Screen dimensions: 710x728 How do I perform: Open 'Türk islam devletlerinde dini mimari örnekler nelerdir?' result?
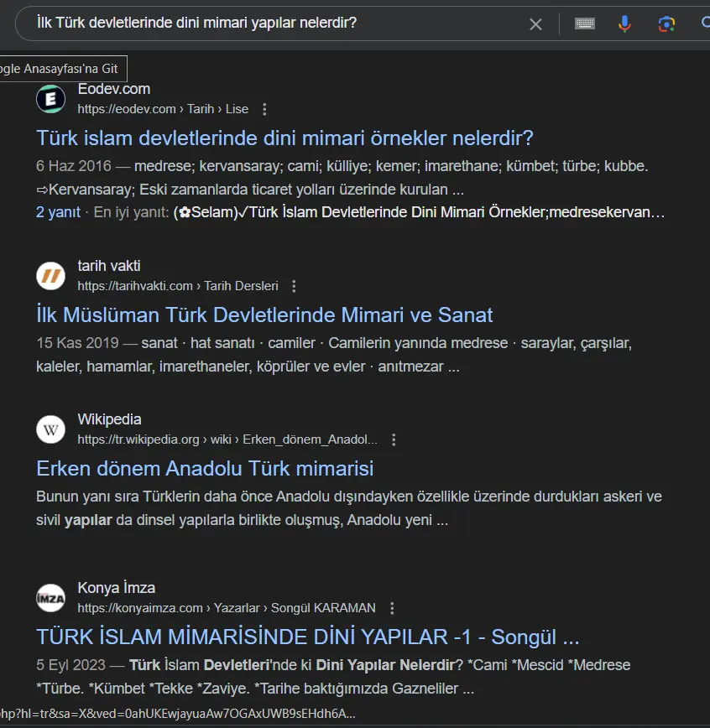point(285,138)
